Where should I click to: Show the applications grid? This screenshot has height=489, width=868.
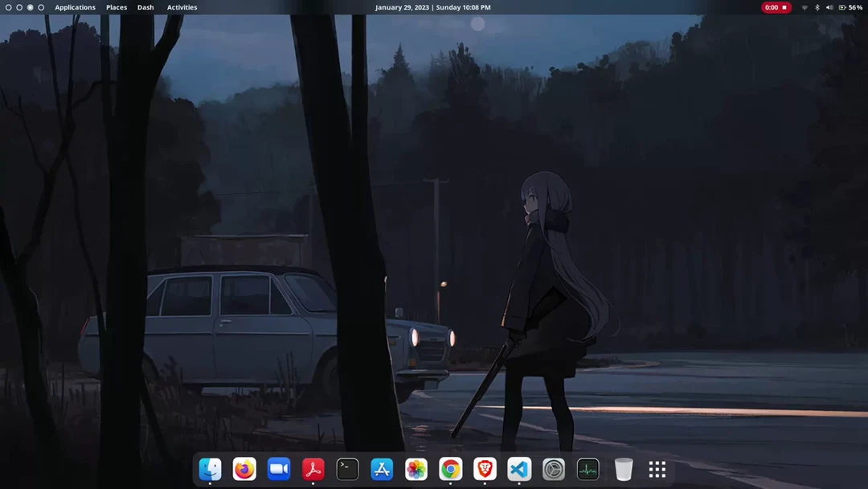(x=657, y=469)
